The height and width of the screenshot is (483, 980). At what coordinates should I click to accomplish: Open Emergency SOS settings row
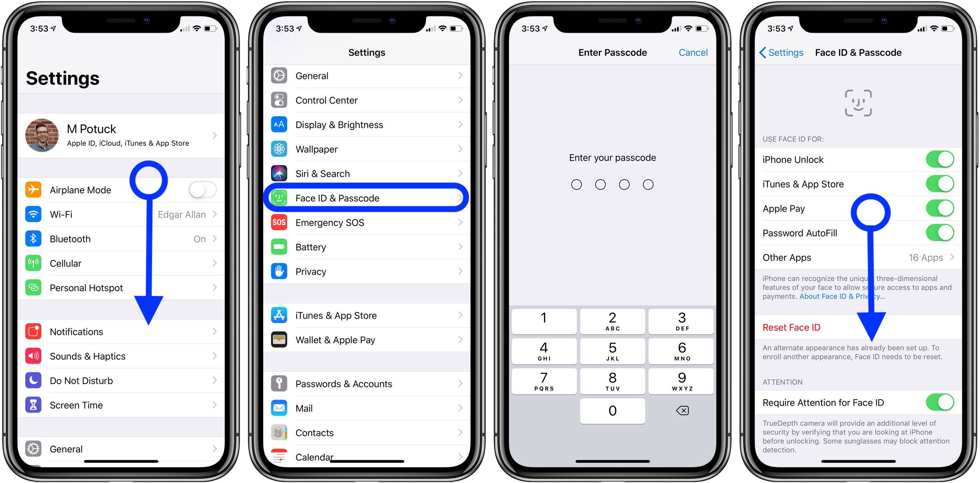[x=367, y=223]
